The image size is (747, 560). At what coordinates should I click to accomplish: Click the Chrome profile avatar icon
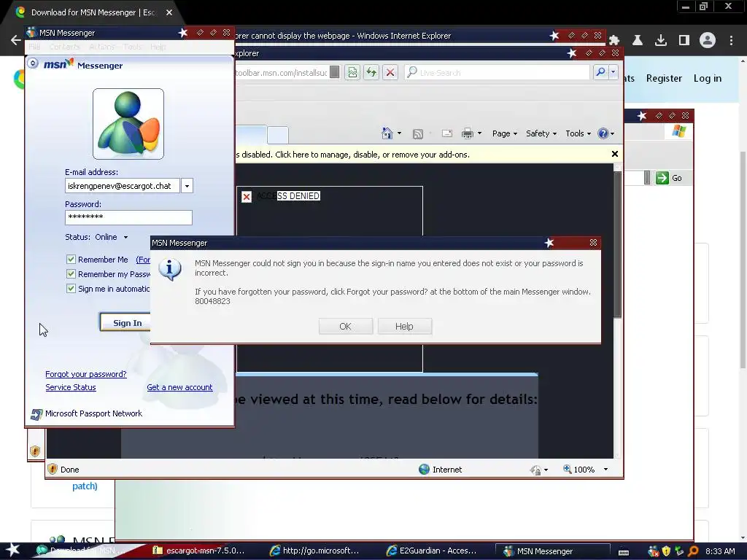(x=708, y=40)
